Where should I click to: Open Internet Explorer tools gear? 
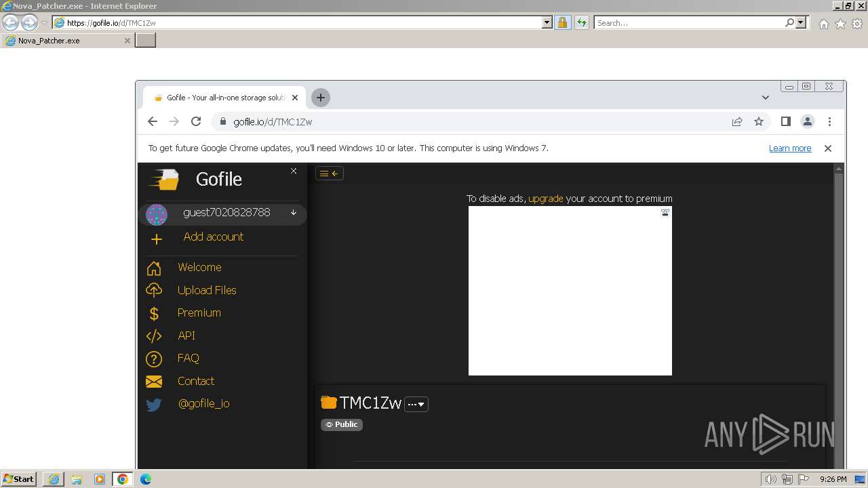pyautogui.click(x=857, y=24)
